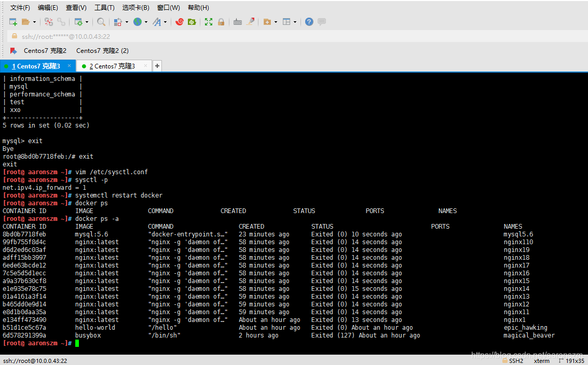Click the 191x35 terminal size indicator

coord(571,360)
